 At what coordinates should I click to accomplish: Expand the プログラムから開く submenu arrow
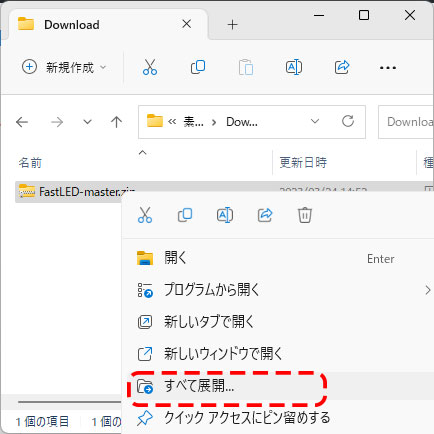pos(428,290)
